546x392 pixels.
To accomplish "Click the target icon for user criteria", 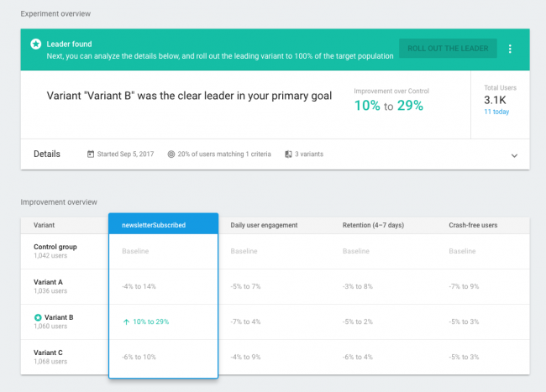I will tap(171, 154).
